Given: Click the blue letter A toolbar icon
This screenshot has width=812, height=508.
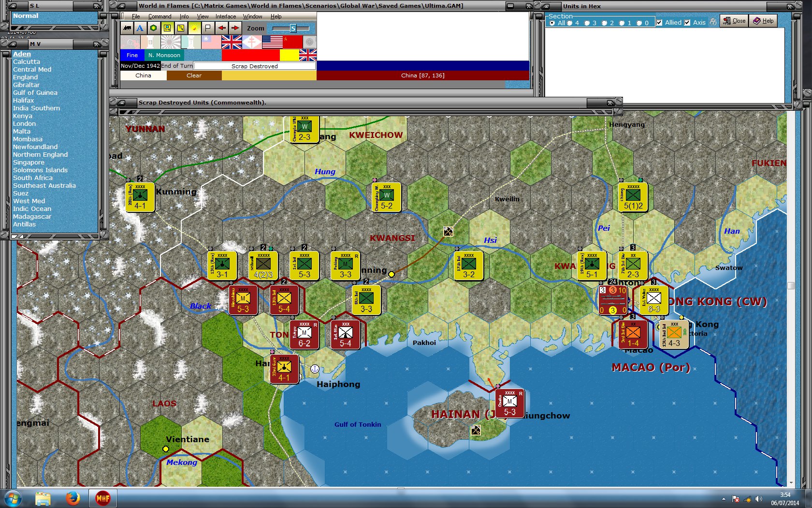Looking at the screenshot, I should (x=140, y=28).
